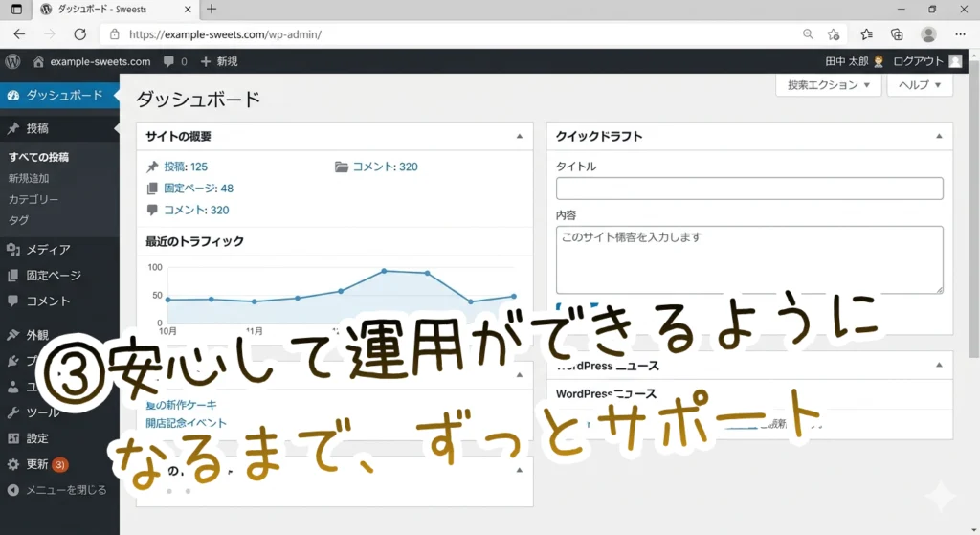Expand the 投稿エクション dropdown
Image resolution: width=980 pixels, height=535 pixels.
click(x=828, y=85)
